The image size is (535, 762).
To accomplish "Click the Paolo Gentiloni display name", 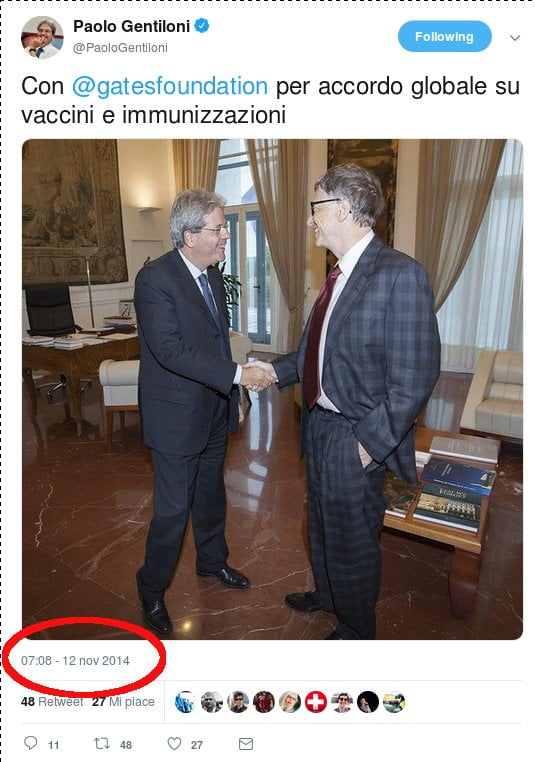I will 131,26.
